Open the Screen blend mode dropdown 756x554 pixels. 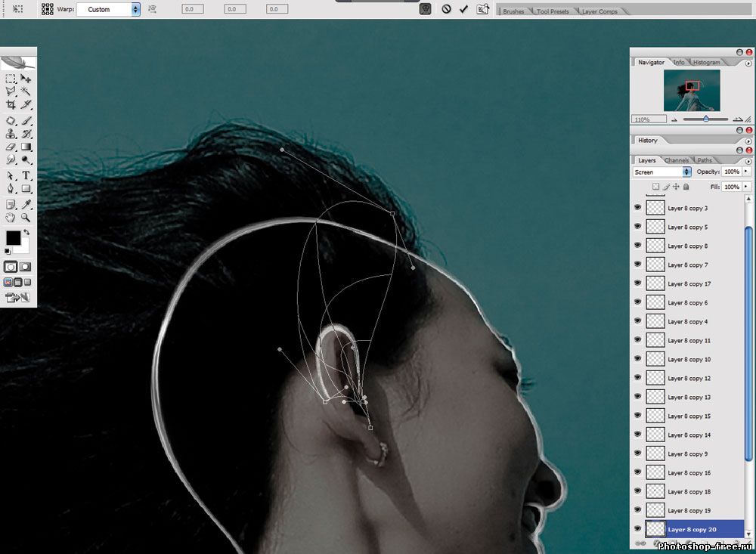pos(686,172)
